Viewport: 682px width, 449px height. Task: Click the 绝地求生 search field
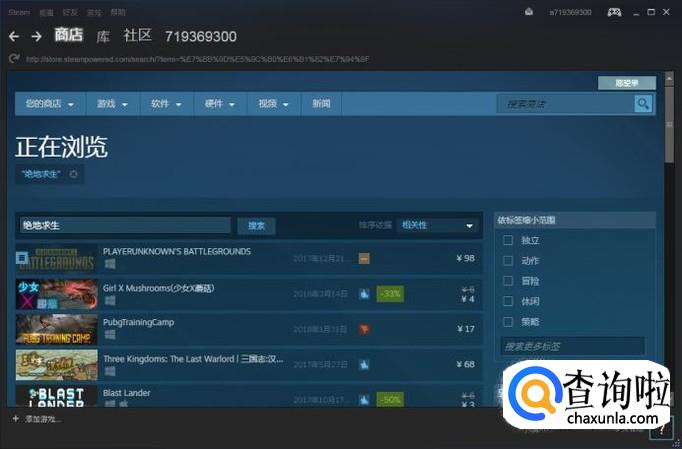click(125, 225)
